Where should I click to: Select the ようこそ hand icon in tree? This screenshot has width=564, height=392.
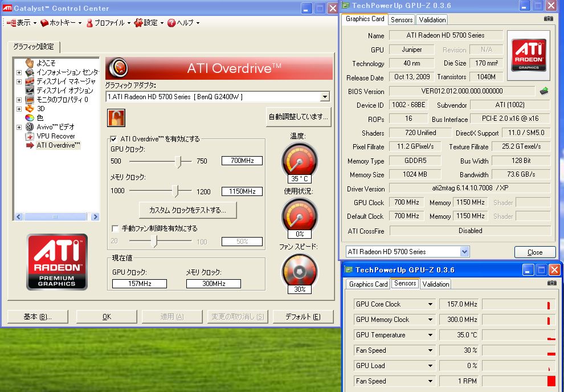30,63
